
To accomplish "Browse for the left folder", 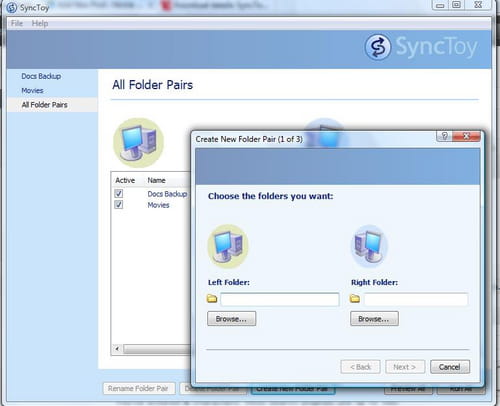I will pyautogui.click(x=232, y=319).
